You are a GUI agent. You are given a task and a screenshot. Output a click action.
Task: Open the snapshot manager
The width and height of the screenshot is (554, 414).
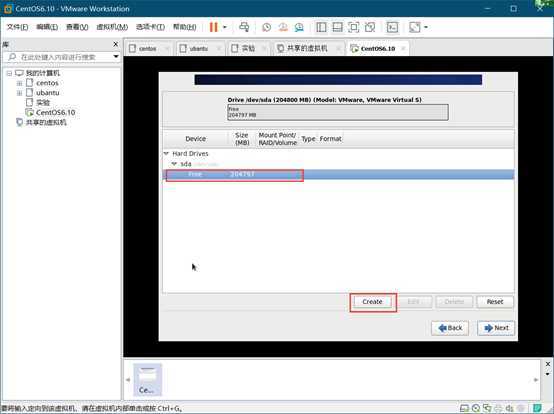[x=299, y=27]
